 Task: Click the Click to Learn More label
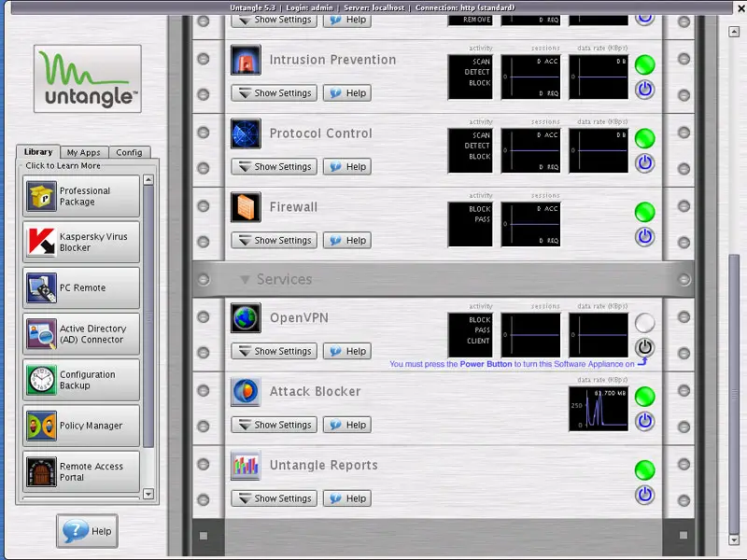click(63, 166)
